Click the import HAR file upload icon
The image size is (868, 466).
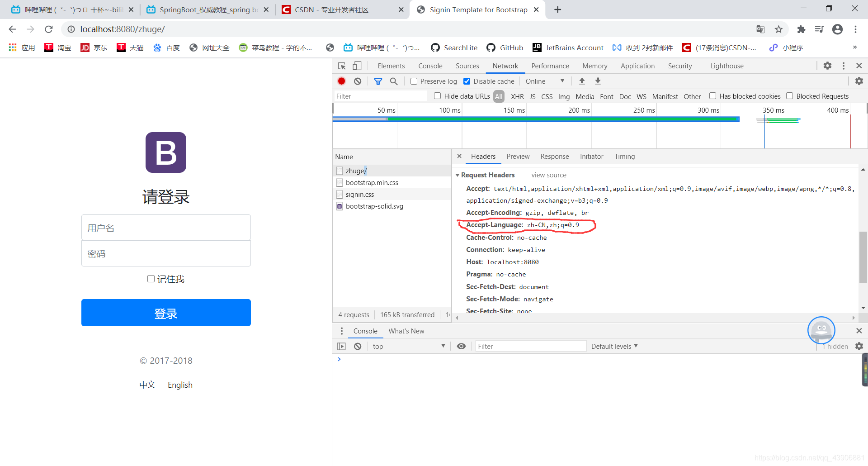click(x=582, y=81)
